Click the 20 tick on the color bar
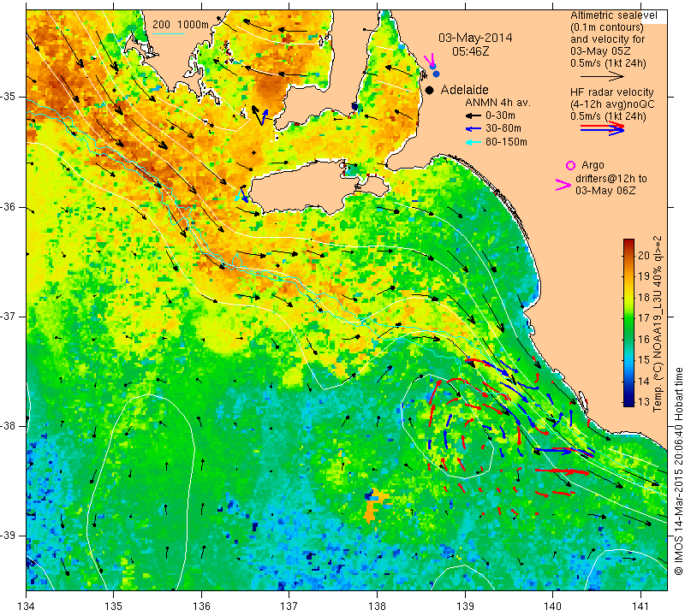Viewport: 685px width, 616px height. (x=644, y=256)
